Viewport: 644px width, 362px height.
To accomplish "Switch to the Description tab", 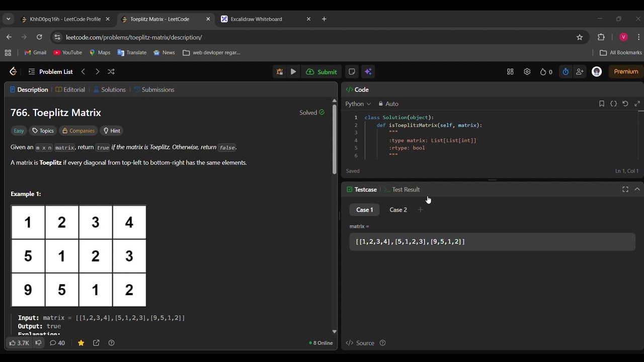I will point(29,89).
